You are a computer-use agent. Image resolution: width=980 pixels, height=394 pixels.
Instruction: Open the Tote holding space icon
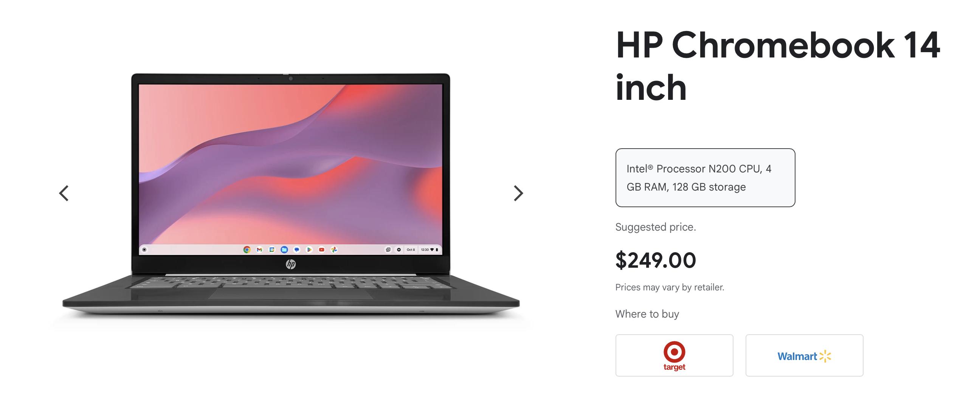click(388, 250)
